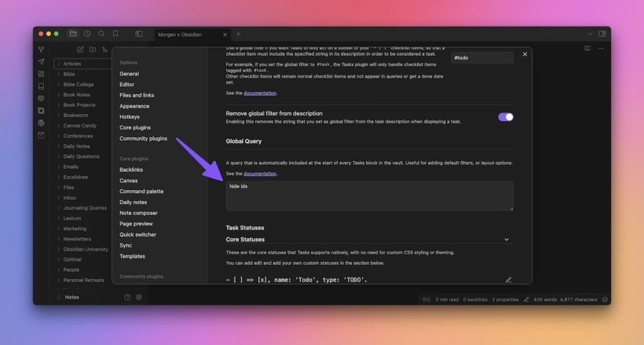Viewport: 644px width, 345px height.
Task: Expand the Obsidian University folder
Action: (x=58, y=249)
